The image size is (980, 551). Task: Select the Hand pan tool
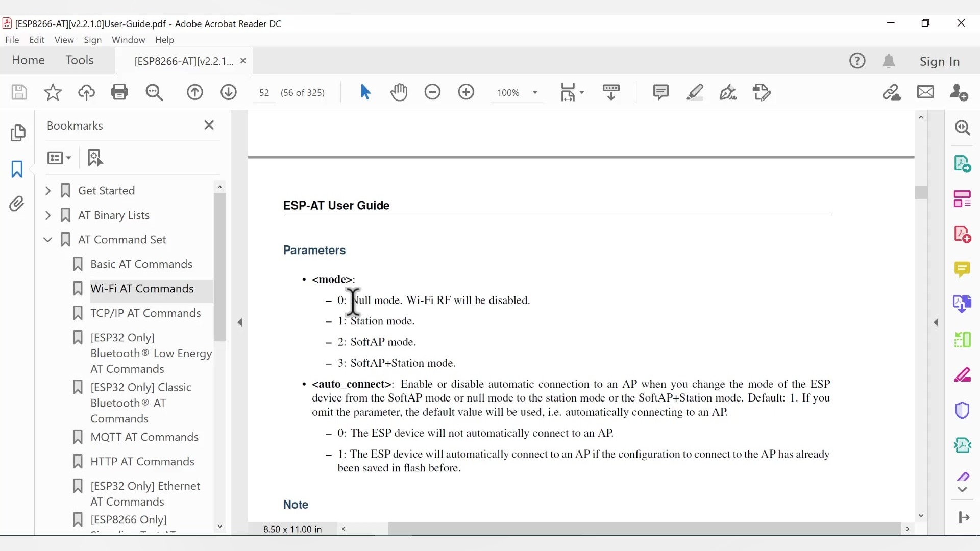click(399, 92)
